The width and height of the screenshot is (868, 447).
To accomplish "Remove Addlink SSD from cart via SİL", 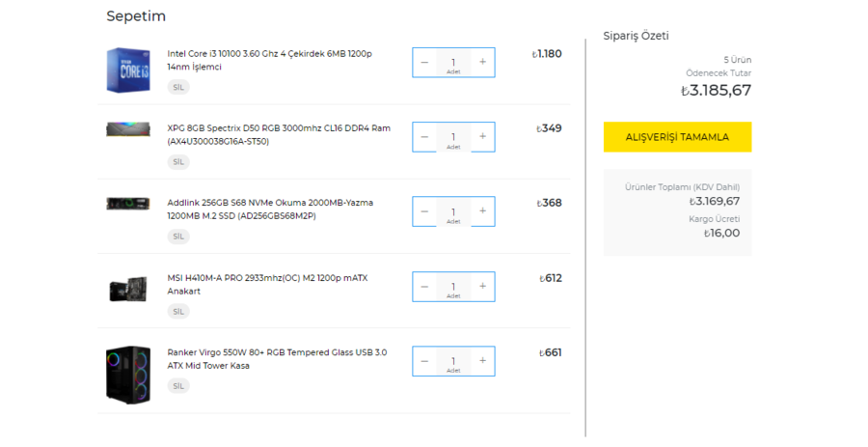I will tap(178, 237).
